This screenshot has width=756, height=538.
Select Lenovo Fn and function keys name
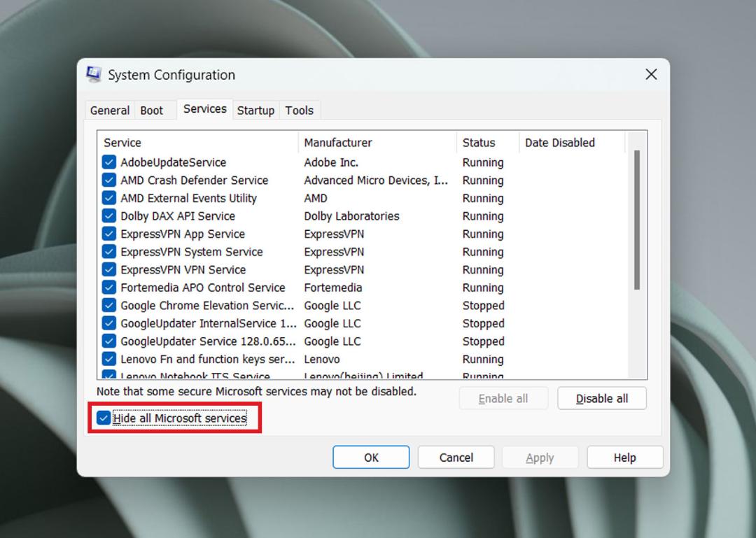coord(207,359)
